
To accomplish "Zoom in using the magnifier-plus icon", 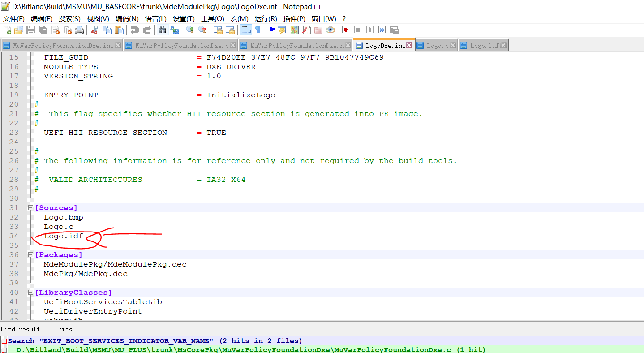I will click(x=190, y=30).
